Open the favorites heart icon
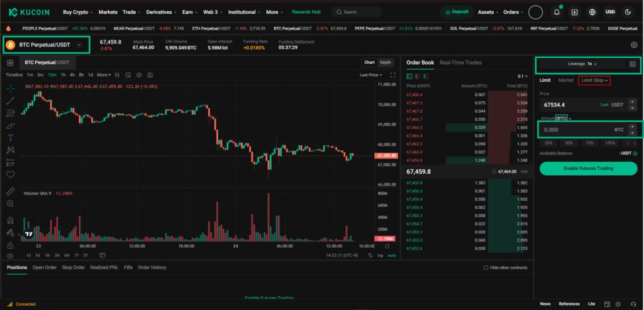 pos(10,175)
